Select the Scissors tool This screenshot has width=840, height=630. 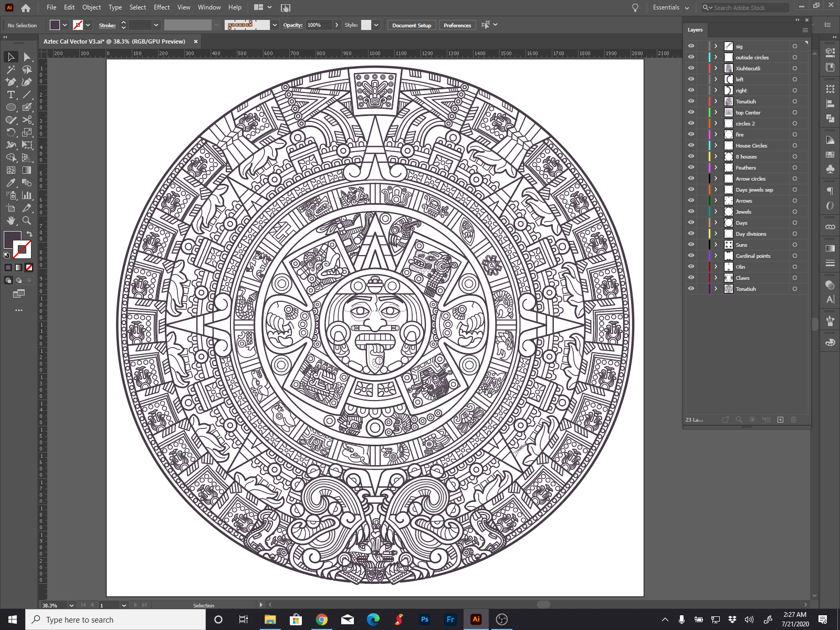tap(27, 120)
